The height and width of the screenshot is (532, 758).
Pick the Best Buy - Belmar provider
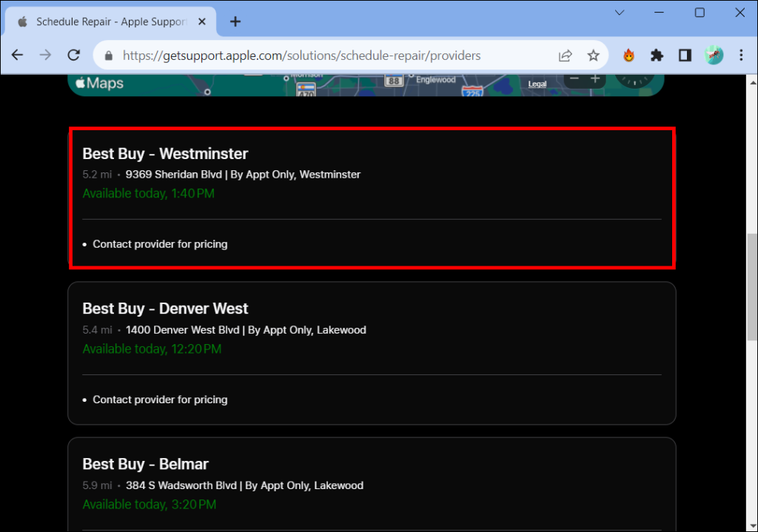click(372, 484)
